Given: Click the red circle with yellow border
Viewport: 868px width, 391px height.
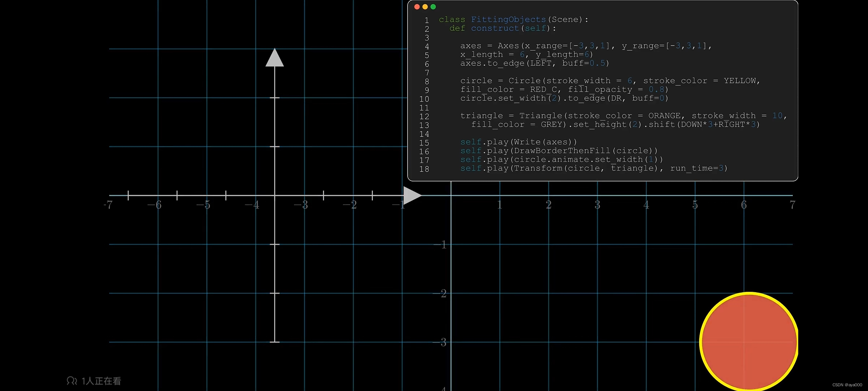Looking at the screenshot, I should click(x=748, y=341).
